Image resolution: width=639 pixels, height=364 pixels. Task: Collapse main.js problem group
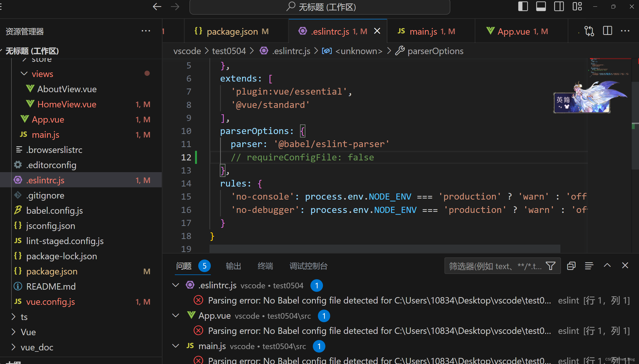[x=176, y=346]
